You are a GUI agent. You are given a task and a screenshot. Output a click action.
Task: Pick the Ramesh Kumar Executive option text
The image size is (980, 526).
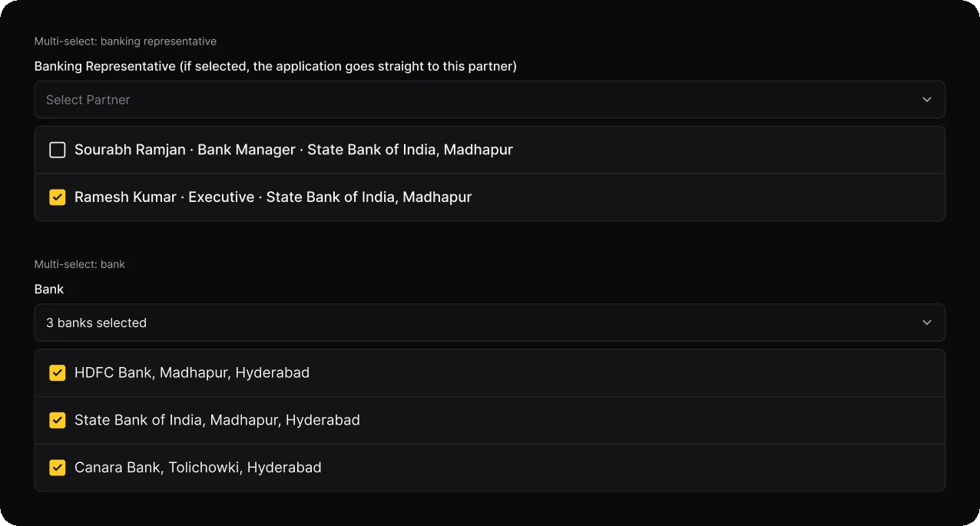pyautogui.click(x=273, y=197)
